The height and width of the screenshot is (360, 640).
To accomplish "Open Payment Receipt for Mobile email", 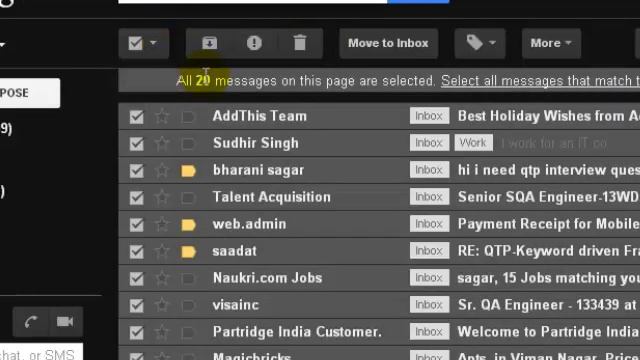I will click(549, 224).
